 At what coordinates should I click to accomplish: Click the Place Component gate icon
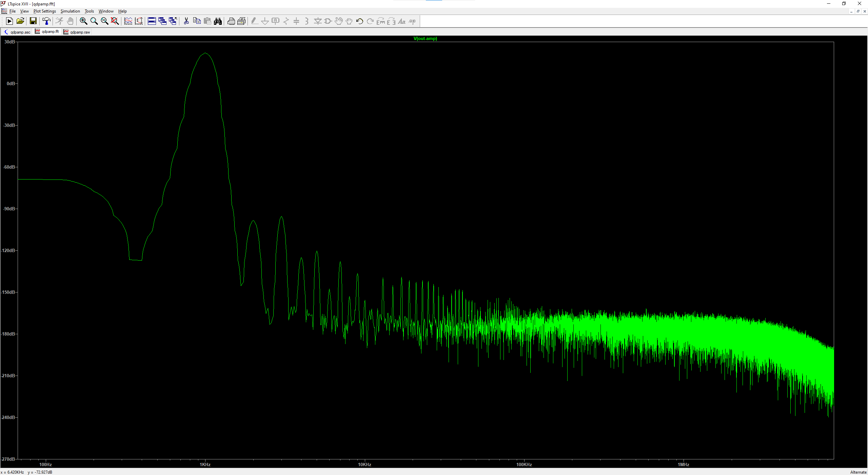click(328, 21)
